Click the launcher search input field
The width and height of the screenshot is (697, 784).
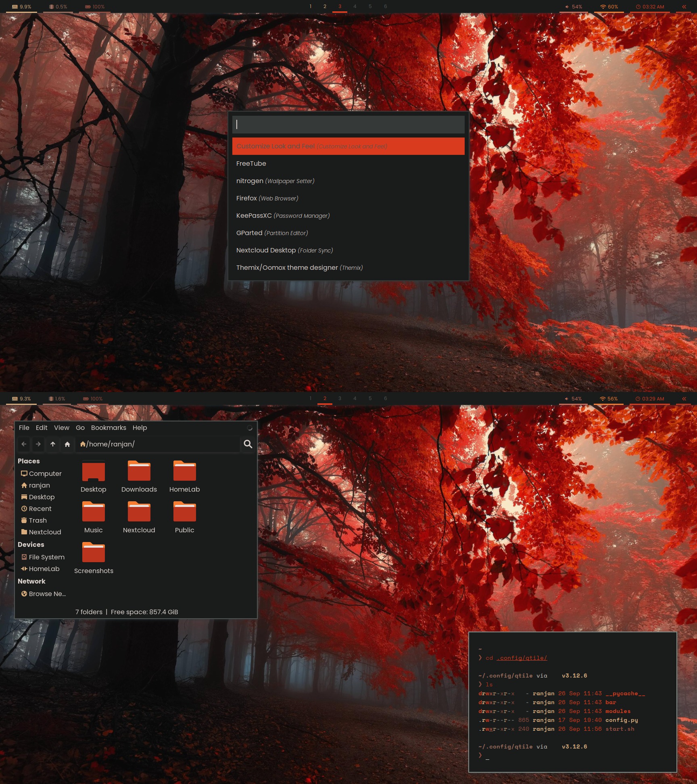348,125
